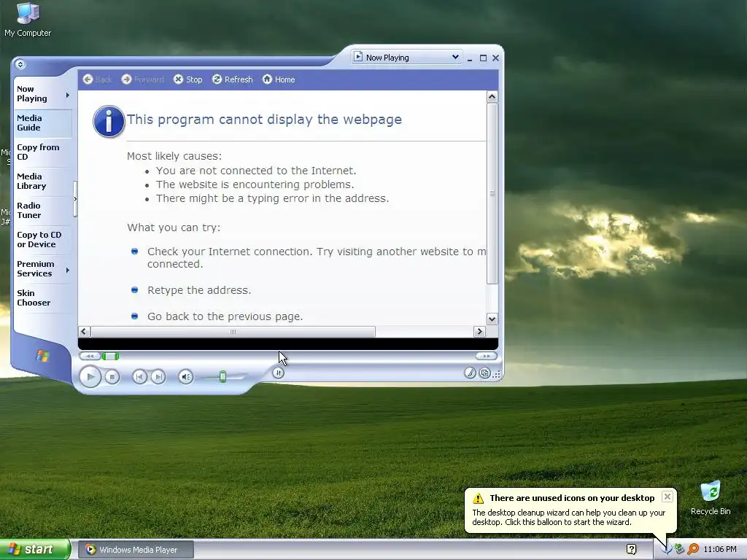
Task: Open the Media Library tab
Action: point(42,181)
